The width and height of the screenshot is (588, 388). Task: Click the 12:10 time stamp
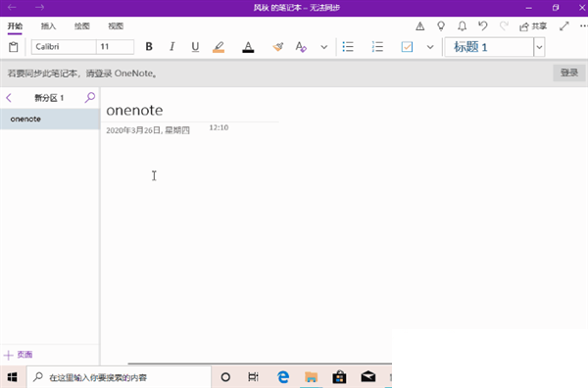point(219,127)
